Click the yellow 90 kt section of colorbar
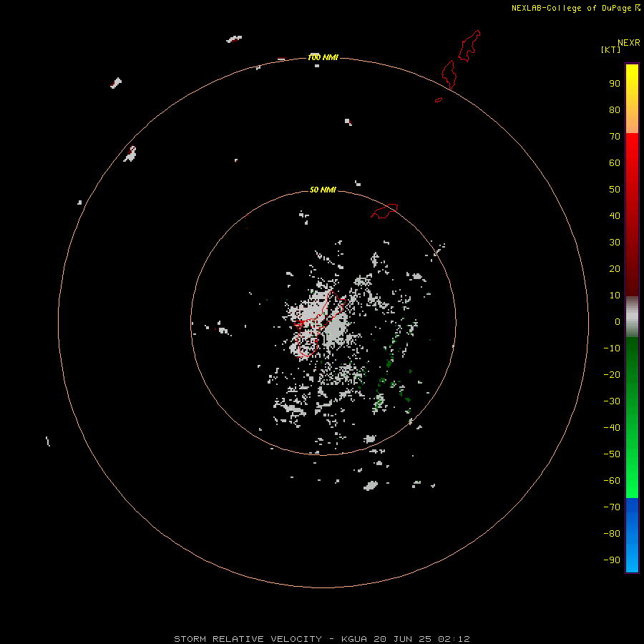 [632, 83]
